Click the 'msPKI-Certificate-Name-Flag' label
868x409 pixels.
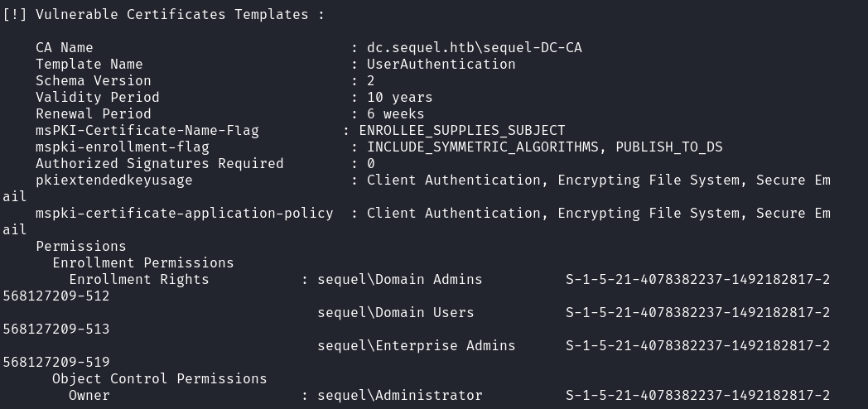point(147,130)
